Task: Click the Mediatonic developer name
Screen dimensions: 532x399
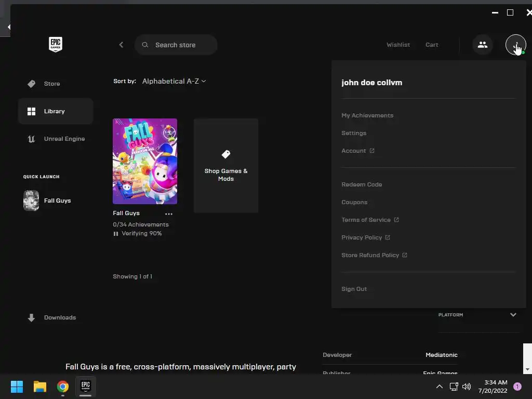Action: pos(442,355)
